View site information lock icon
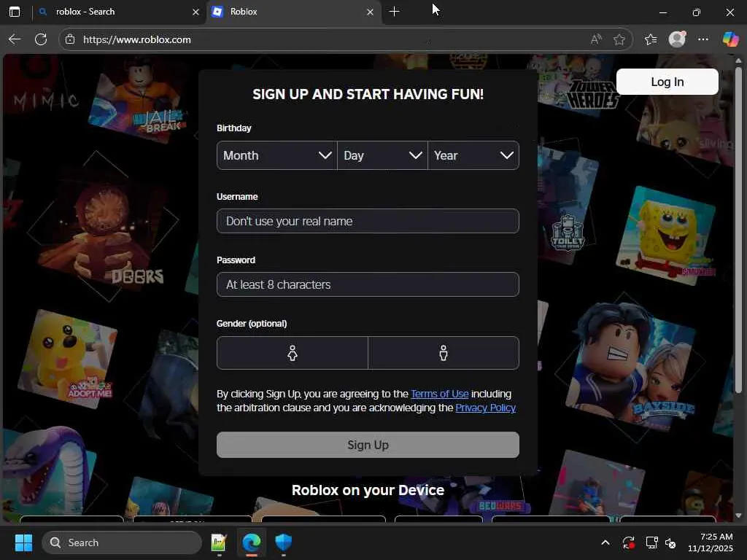Viewport: 747px width, 560px height. coord(70,39)
